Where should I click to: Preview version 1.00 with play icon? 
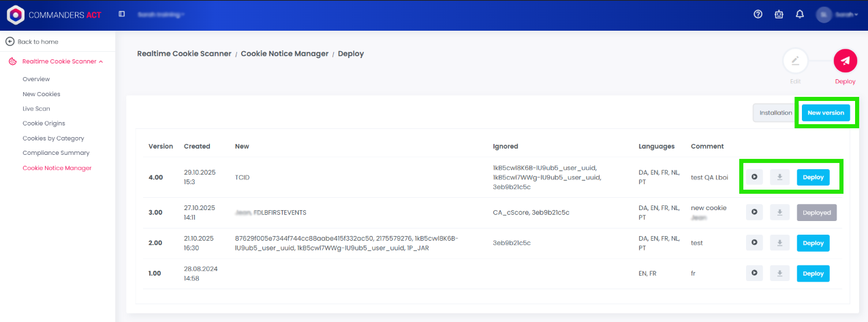(754, 274)
